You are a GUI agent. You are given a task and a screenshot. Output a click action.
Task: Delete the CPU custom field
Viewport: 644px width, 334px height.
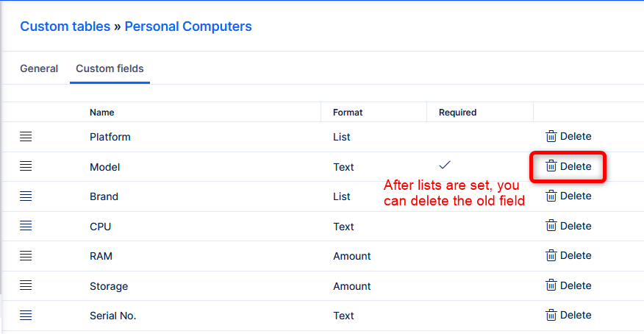pos(568,227)
